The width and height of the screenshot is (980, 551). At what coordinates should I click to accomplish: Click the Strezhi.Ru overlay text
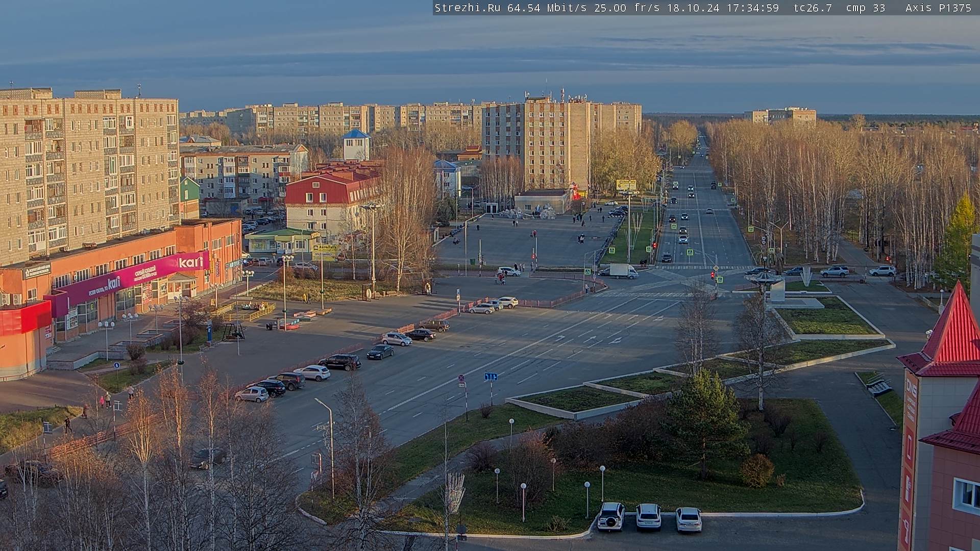467,8
